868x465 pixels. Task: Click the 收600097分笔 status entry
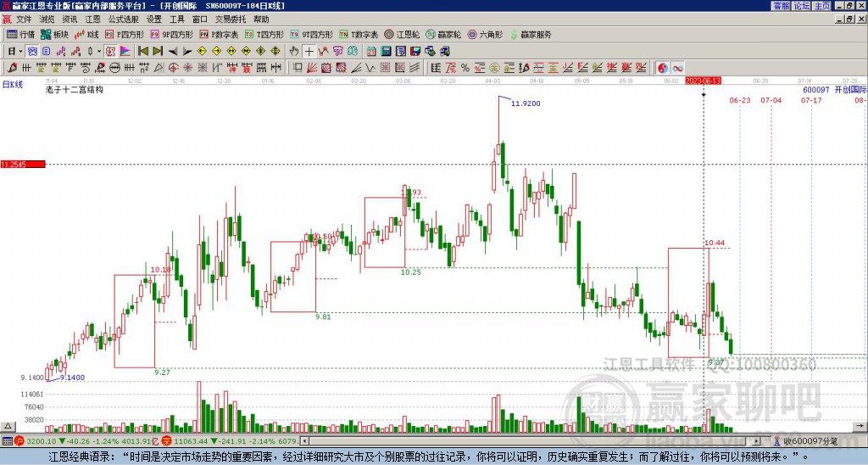(x=811, y=441)
